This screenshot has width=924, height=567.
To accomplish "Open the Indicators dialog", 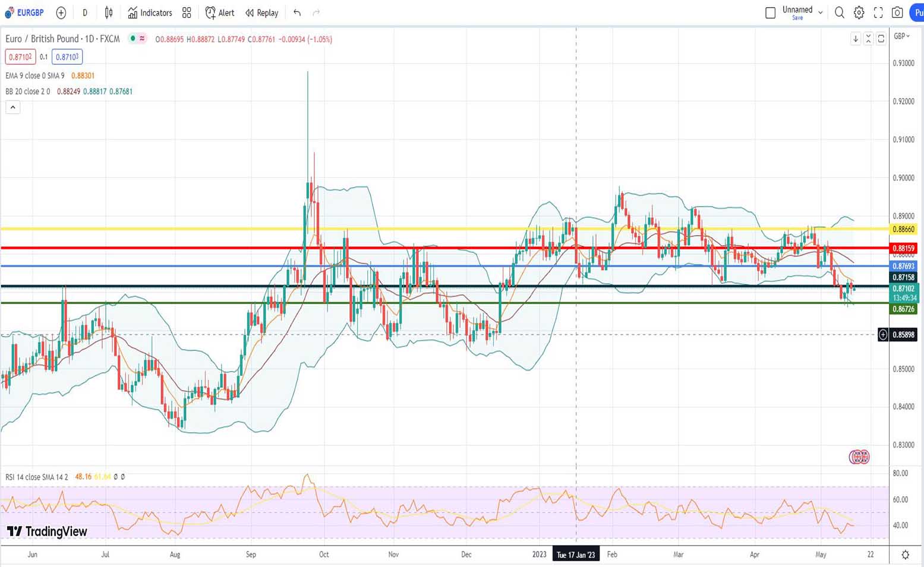I will [x=150, y=12].
